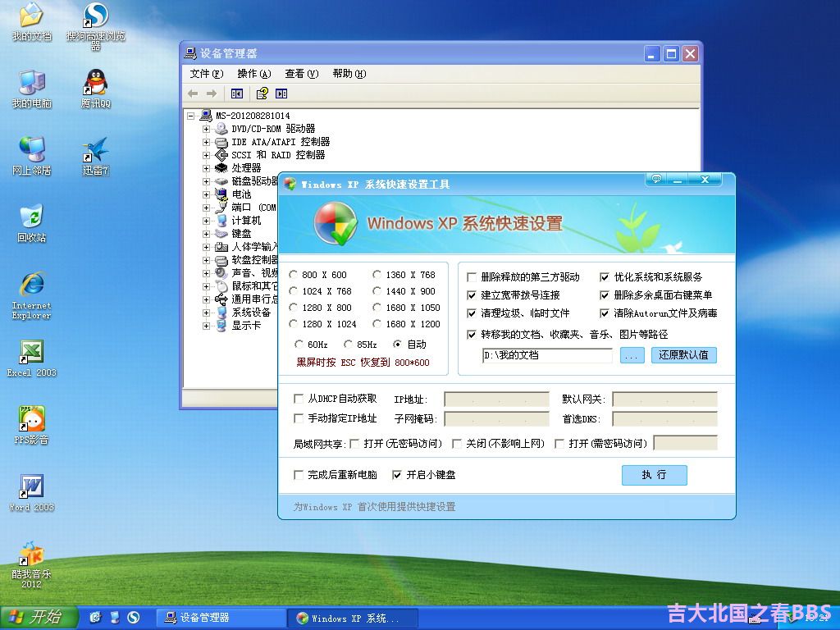Click the 电池 battery device icon
Screen dimensions: 840x630
tap(221, 194)
